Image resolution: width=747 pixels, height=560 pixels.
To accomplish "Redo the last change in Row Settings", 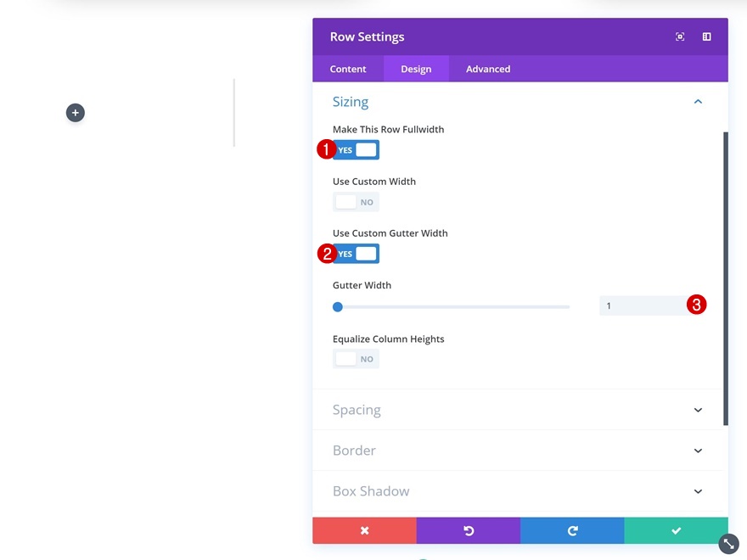I will click(x=572, y=530).
